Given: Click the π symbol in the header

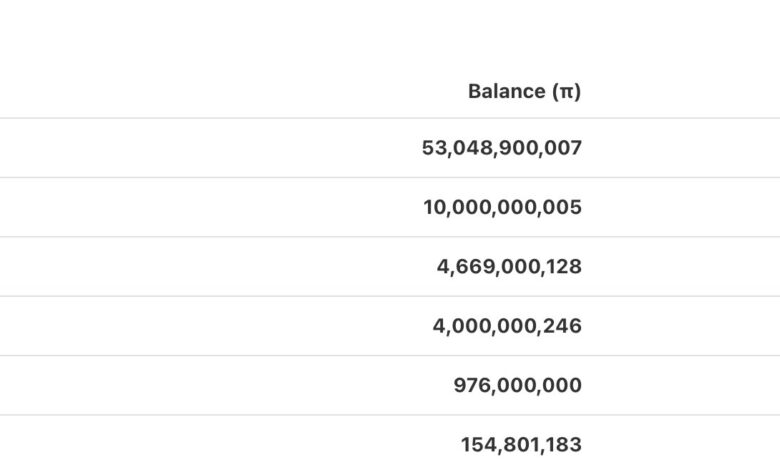Looking at the screenshot, I should point(567,92).
